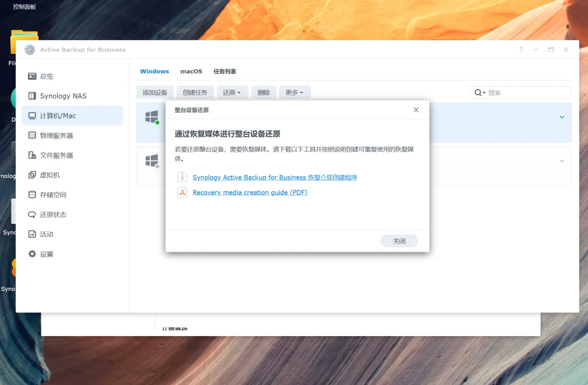588x385 pixels.
Task: Expand the 更多 more options dropdown
Action: pos(295,92)
